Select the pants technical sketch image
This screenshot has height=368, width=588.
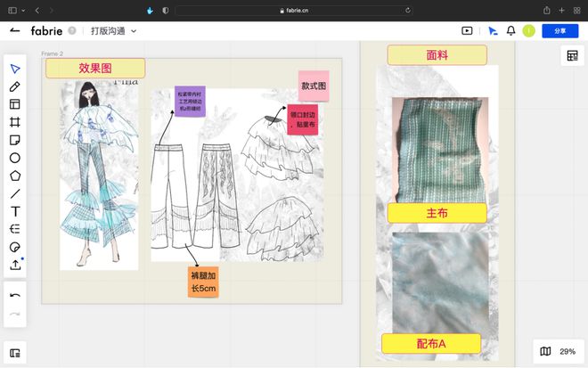click(x=237, y=175)
